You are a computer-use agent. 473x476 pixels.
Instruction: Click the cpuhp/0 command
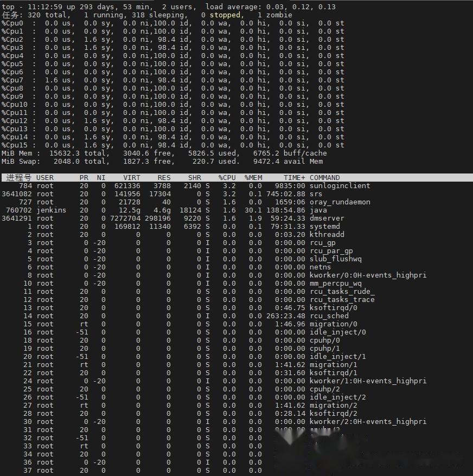pos(324,340)
